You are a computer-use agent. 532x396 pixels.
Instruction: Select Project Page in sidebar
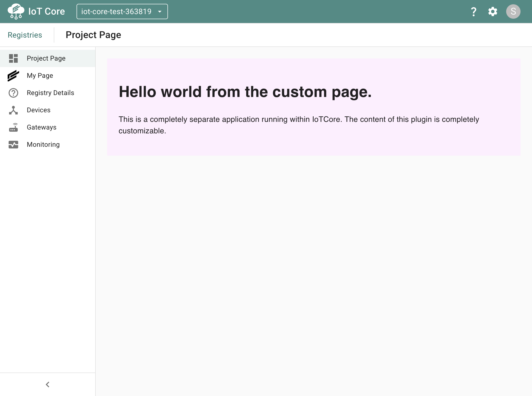(48, 58)
